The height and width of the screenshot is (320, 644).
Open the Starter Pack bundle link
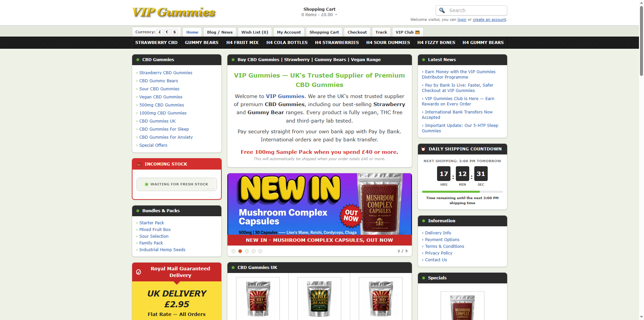click(x=152, y=223)
